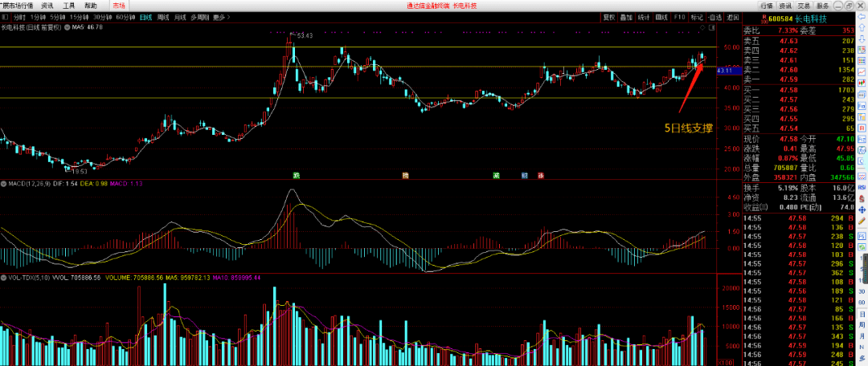Switch chart to 日线 daily period

point(145,16)
